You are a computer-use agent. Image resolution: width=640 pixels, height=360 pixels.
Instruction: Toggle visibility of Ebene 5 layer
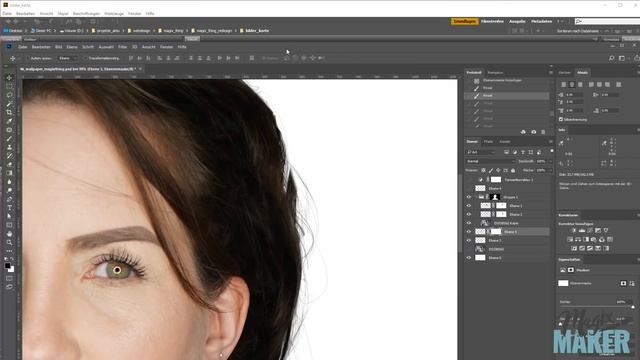(x=469, y=231)
